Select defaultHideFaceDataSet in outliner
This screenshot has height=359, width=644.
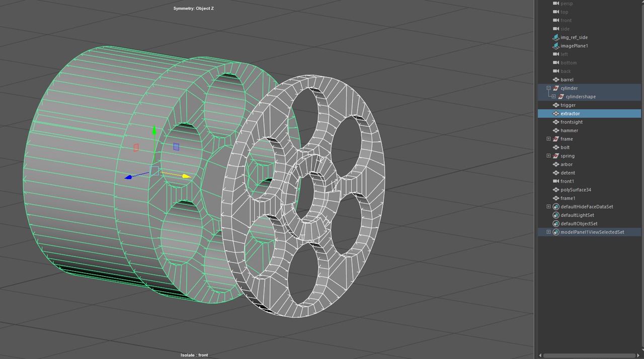point(587,207)
